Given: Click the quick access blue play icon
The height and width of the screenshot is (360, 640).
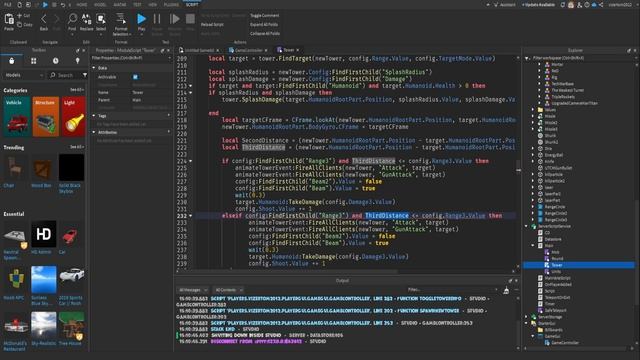Looking at the screenshot, I should coord(45,5).
